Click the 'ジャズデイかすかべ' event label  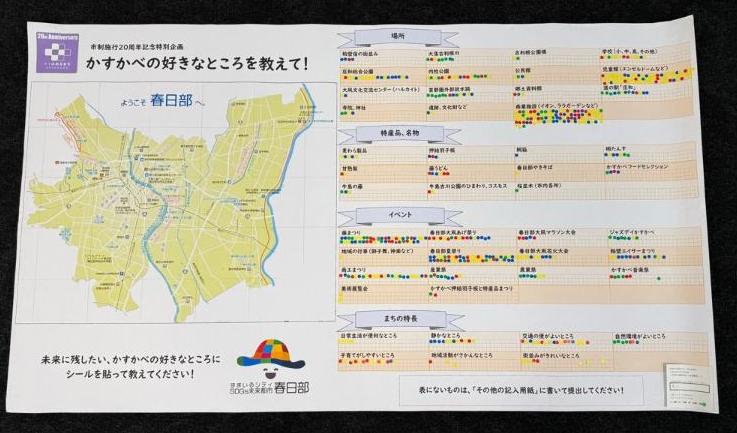(x=632, y=232)
